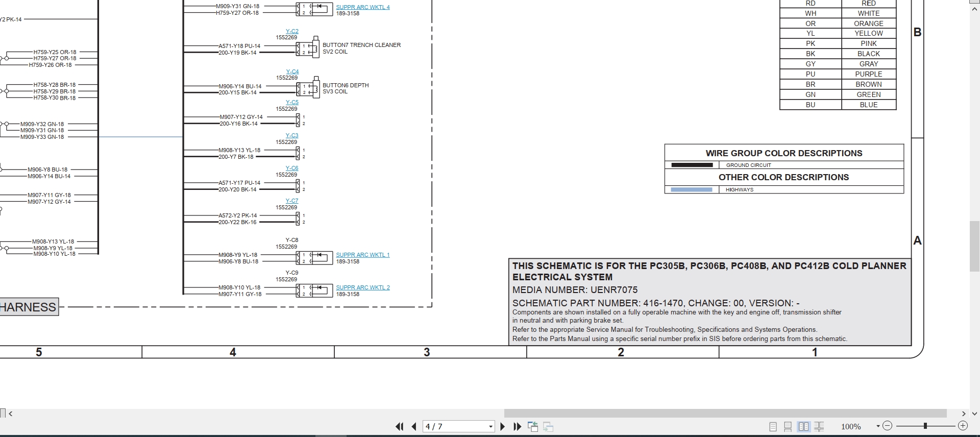Click the PURPLE color name cell
This screenshot has width=980, height=437.
tap(869, 74)
